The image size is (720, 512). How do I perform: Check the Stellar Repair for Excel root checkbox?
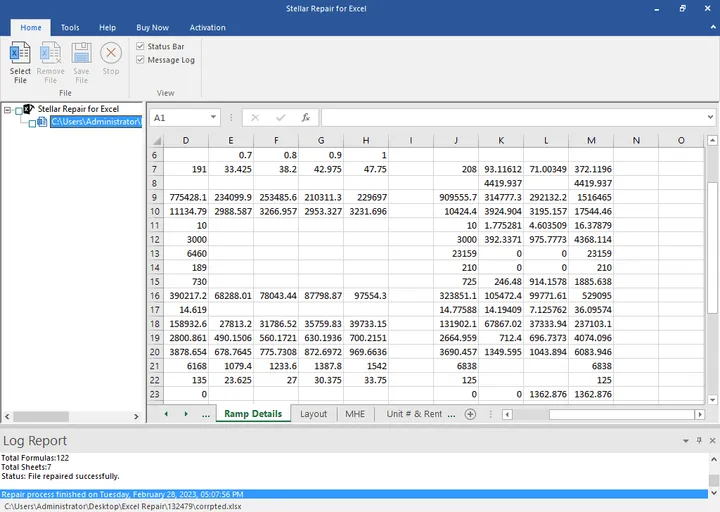click(19, 111)
